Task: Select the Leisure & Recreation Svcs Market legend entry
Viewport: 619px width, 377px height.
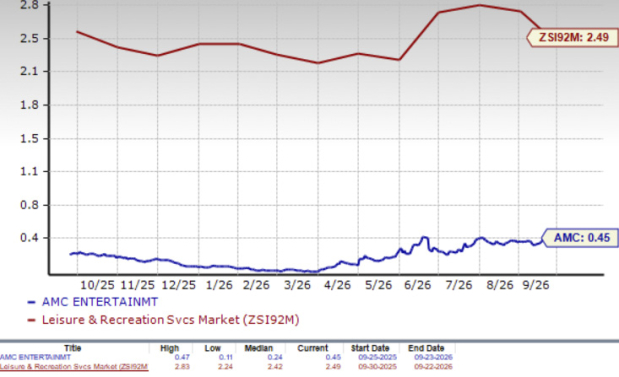Action: (x=171, y=320)
